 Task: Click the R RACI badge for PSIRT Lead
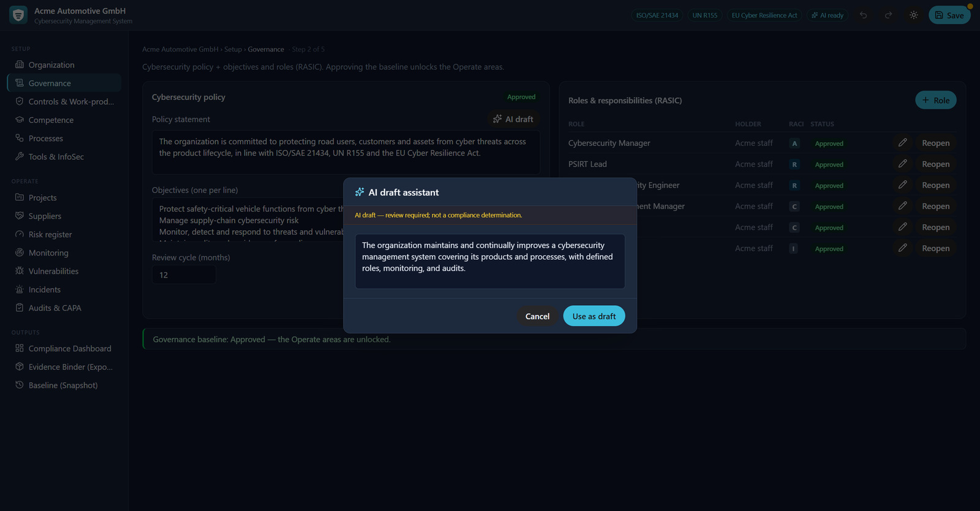tap(794, 164)
